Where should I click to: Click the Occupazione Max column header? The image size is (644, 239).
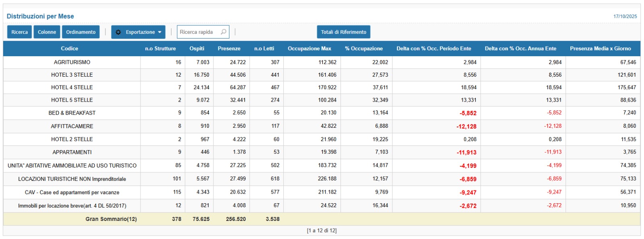(309, 49)
